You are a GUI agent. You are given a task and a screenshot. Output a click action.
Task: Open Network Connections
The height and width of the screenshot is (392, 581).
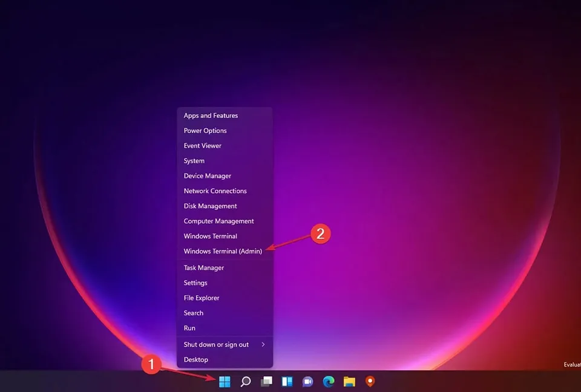point(215,191)
